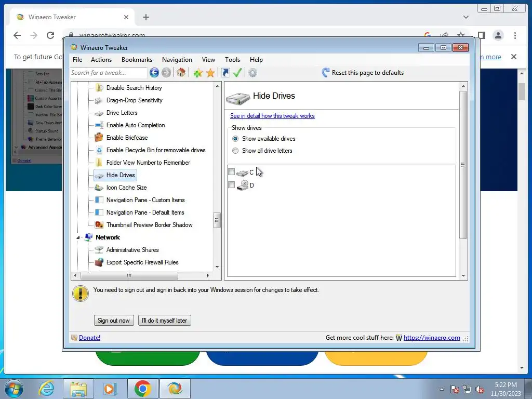This screenshot has height=399, width=532.
Task: Open settings via grey gear toolbar icon
Action: coord(252,73)
